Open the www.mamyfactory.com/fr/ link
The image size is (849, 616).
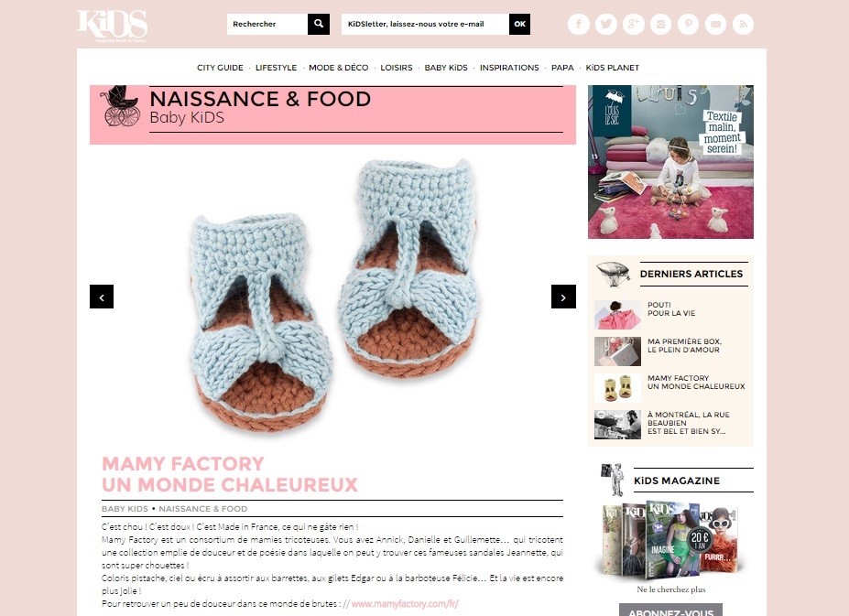(x=405, y=604)
